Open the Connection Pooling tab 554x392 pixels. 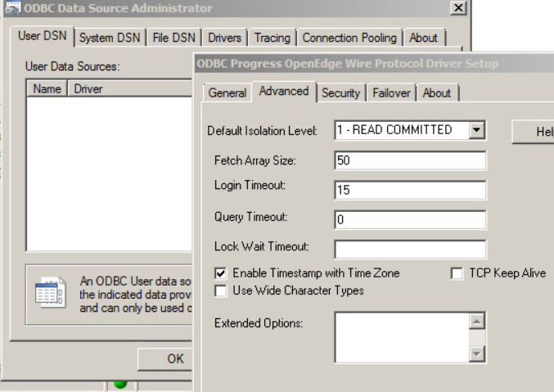coord(349,38)
